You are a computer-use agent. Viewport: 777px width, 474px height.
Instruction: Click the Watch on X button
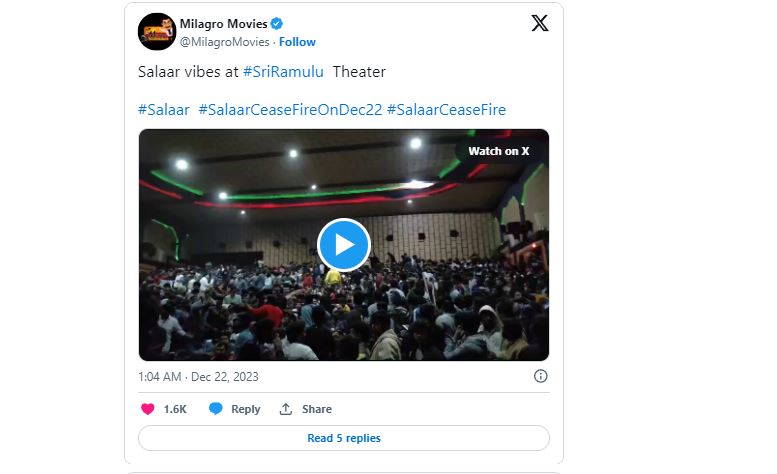tap(499, 151)
